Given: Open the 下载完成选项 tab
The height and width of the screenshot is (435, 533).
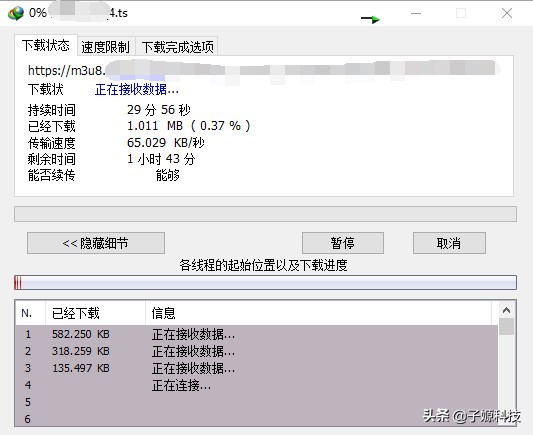Looking at the screenshot, I should coord(177,47).
